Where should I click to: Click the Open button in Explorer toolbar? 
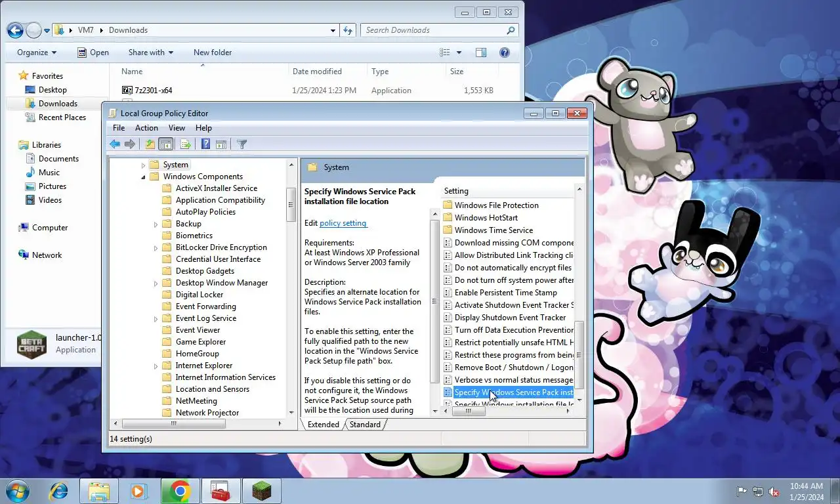[x=93, y=52]
